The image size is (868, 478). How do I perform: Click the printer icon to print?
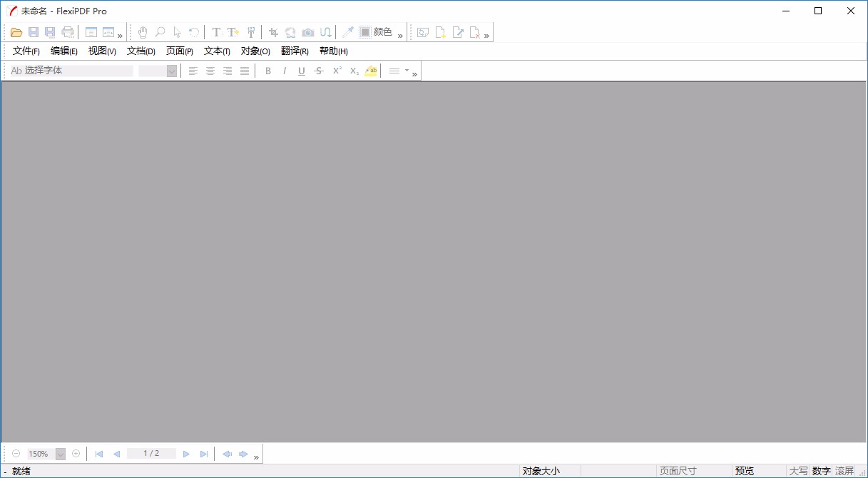pos(68,31)
